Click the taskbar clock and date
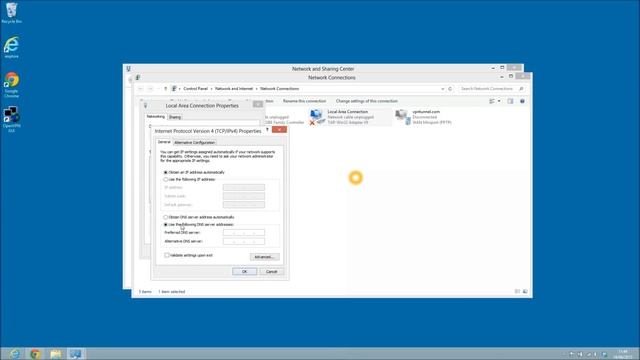This screenshot has width=640, height=360. point(623,354)
